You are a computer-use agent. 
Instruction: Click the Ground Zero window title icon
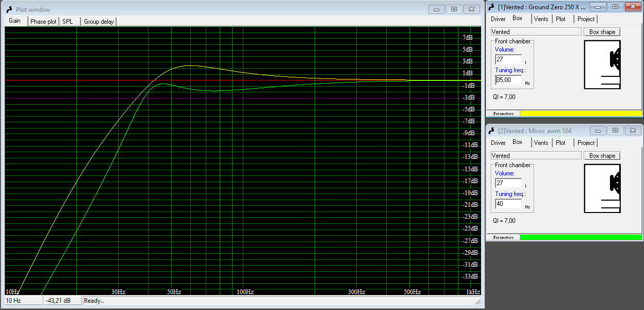pyautogui.click(x=492, y=7)
